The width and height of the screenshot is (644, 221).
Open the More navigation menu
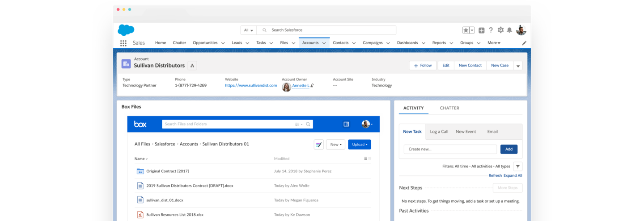click(x=494, y=43)
